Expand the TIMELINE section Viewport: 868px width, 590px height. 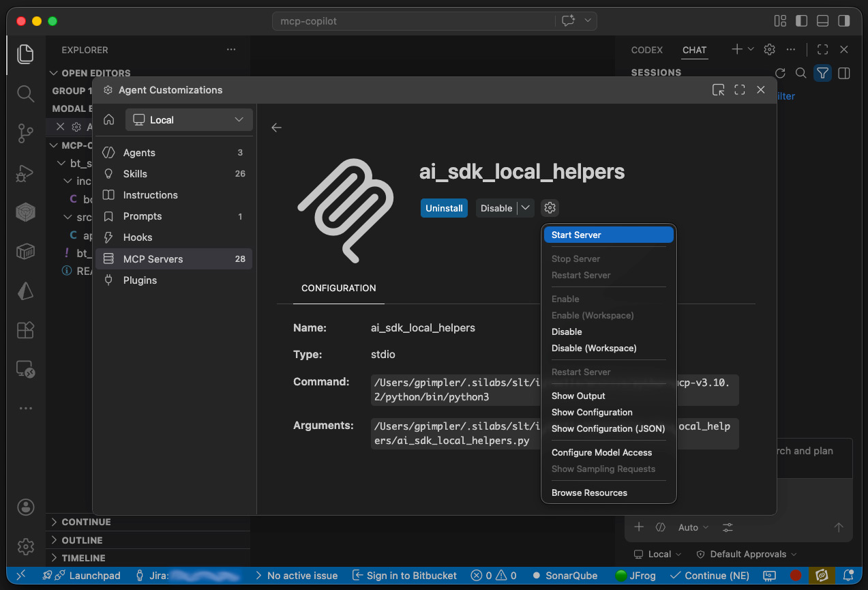point(148,558)
